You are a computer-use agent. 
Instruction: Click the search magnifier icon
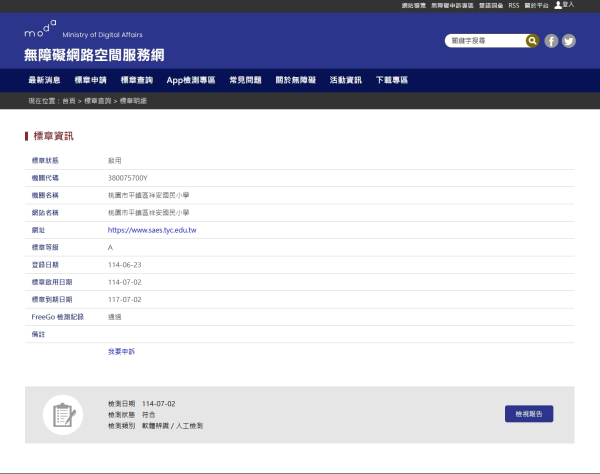click(532, 41)
